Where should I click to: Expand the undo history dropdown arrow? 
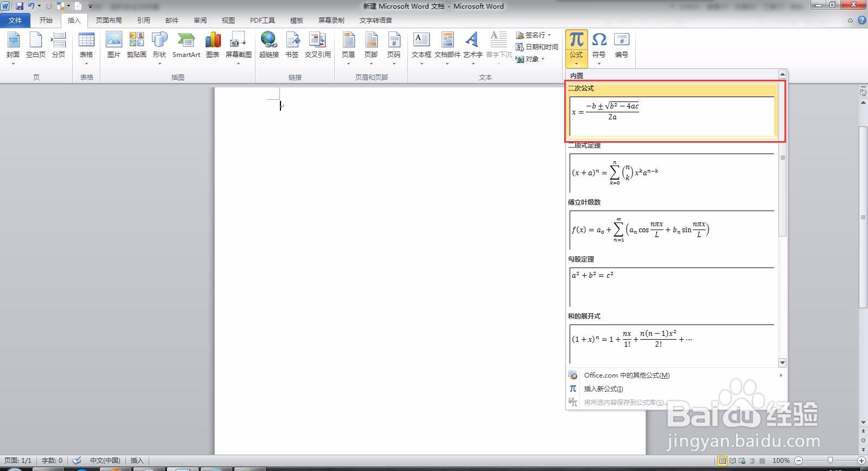[40, 6]
